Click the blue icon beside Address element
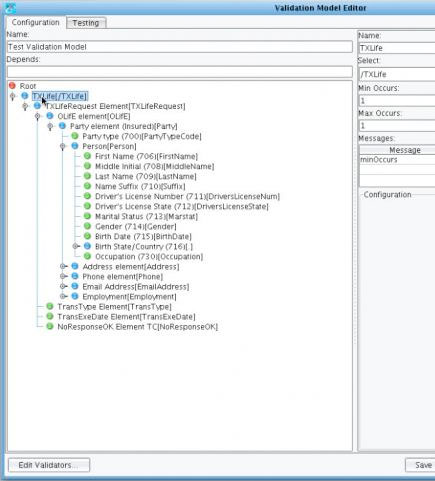This screenshot has height=481, width=435. pos(75,266)
